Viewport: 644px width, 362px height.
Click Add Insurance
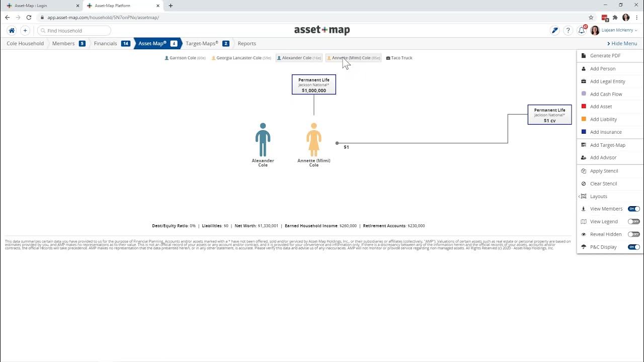point(606,132)
